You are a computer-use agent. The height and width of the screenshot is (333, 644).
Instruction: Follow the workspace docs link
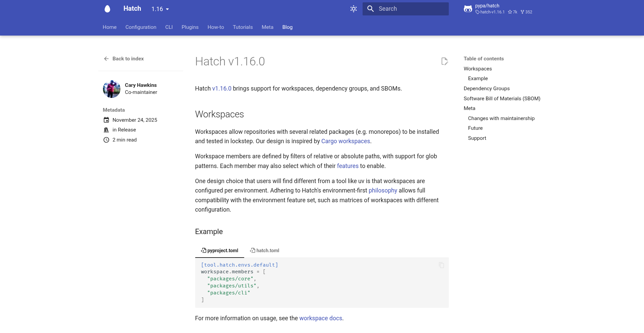coord(320,318)
